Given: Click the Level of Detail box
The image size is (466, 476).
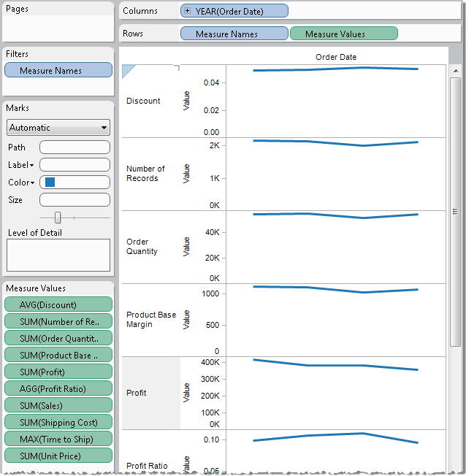Looking at the screenshot, I should tap(58, 255).
